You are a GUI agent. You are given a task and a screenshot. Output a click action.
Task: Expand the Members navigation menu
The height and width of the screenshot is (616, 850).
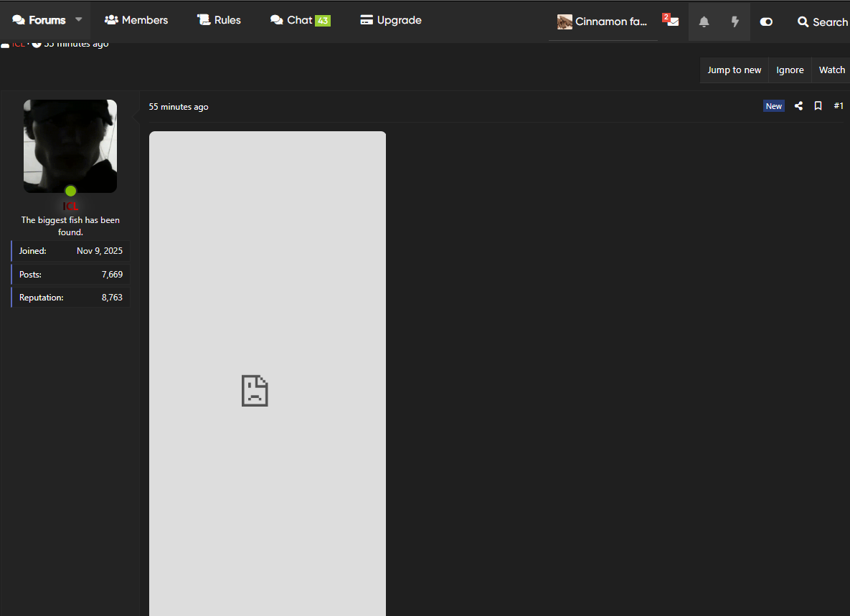[136, 19]
